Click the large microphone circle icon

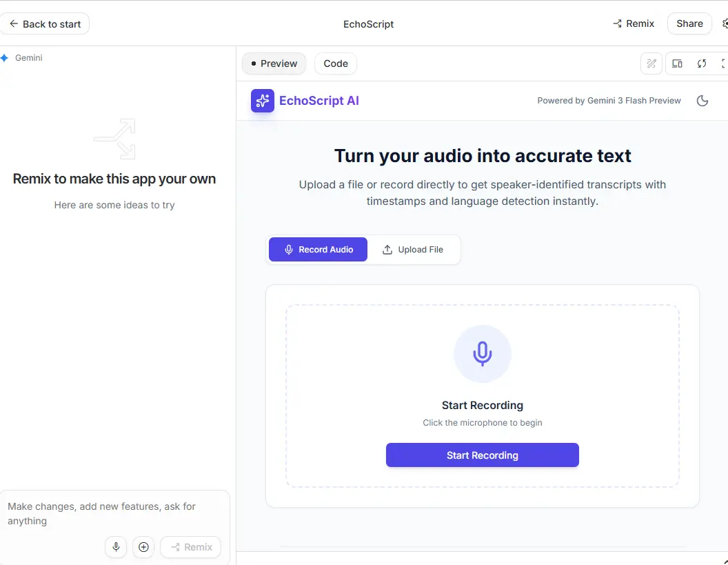pos(483,354)
